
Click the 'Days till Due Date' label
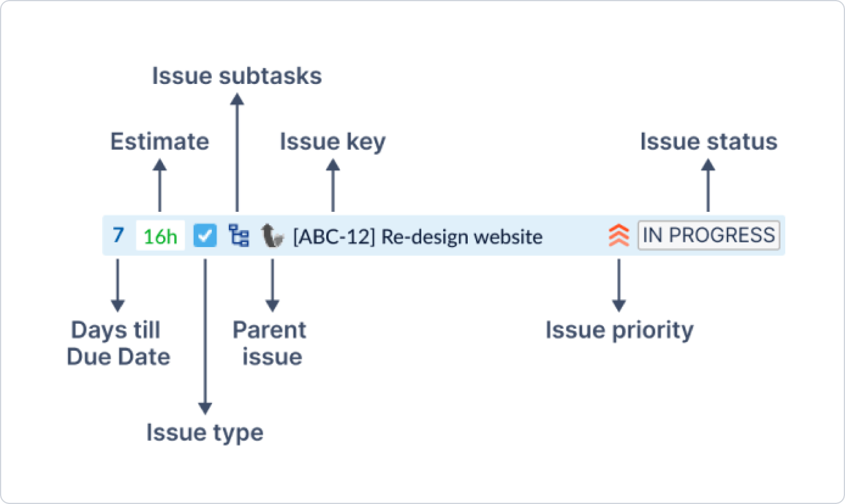click(x=117, y=343)
